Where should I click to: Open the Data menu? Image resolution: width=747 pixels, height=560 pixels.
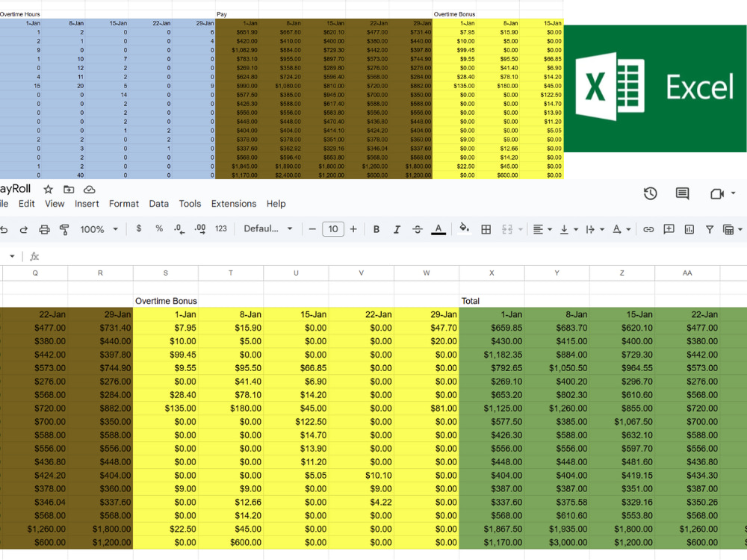click(158, 204)
